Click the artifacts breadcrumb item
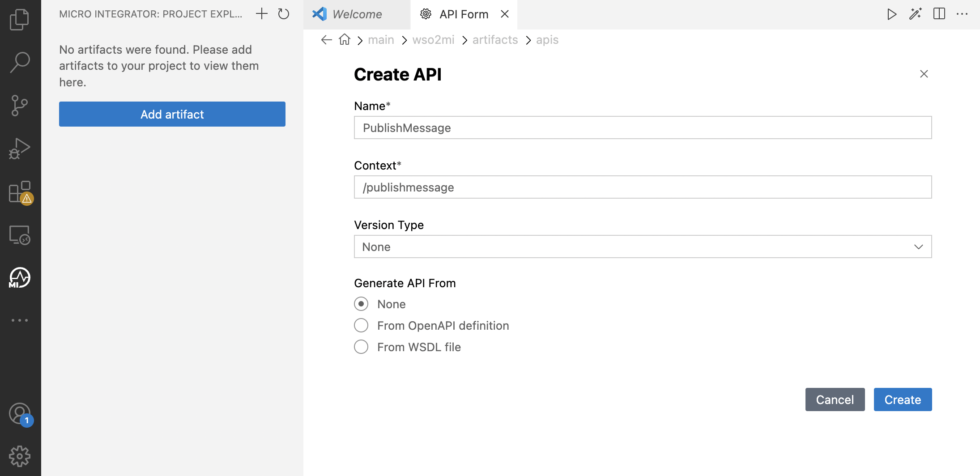This screenshot has height=476, width=980. 495,40
